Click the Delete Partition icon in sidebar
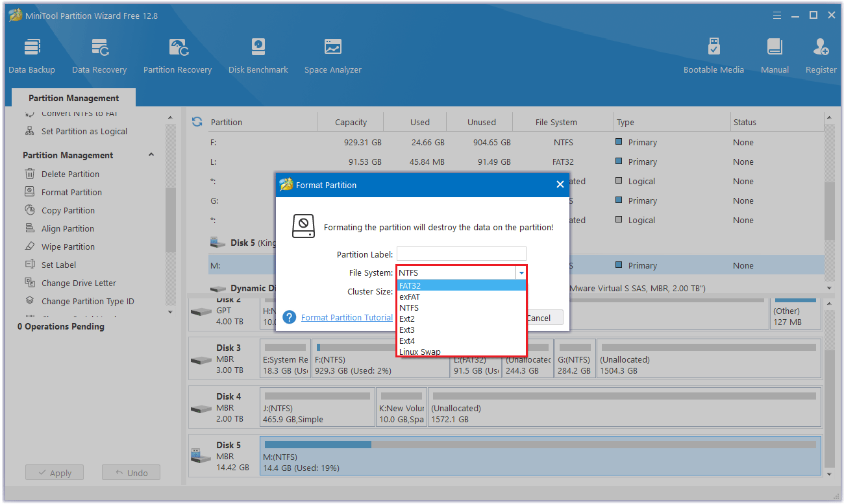The width and height of the screenshot is (844, 504). (30, 174)
